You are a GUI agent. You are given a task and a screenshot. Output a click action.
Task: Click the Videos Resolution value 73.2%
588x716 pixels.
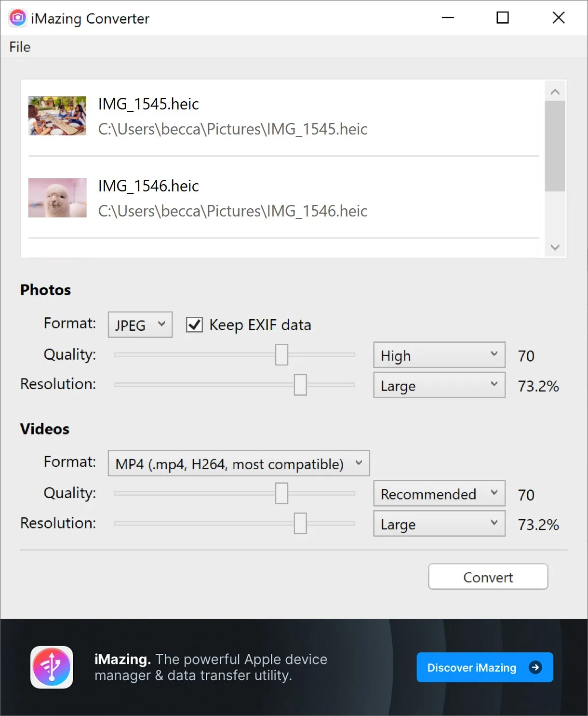538,525
